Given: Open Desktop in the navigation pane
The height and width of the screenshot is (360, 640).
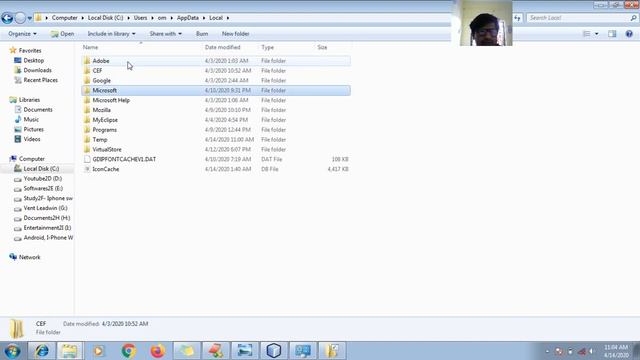Looking at the screenshot, I should 33,60.
